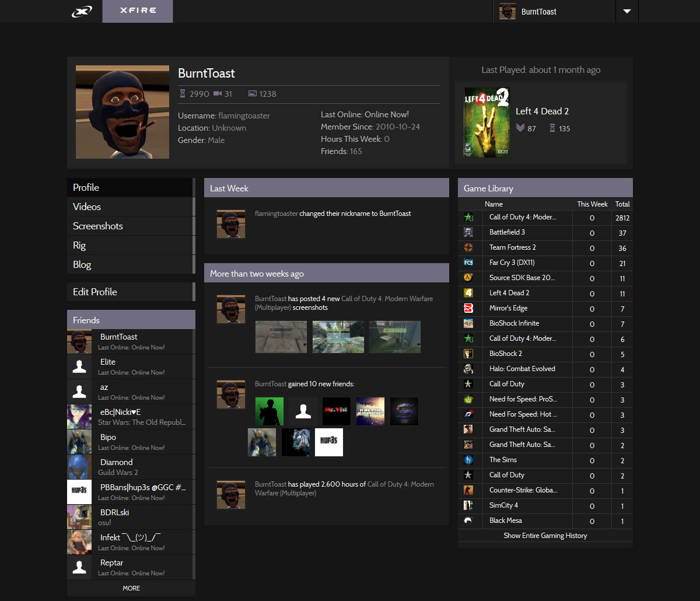Expand friends list with MORE button
Viewport: 700px width, 601px height.
[x=131, y=588]
